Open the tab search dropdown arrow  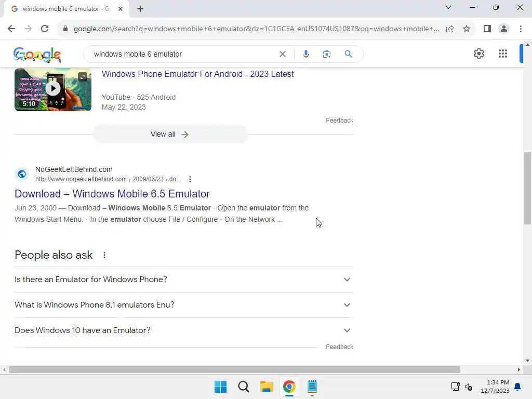[x=448, y=7]
